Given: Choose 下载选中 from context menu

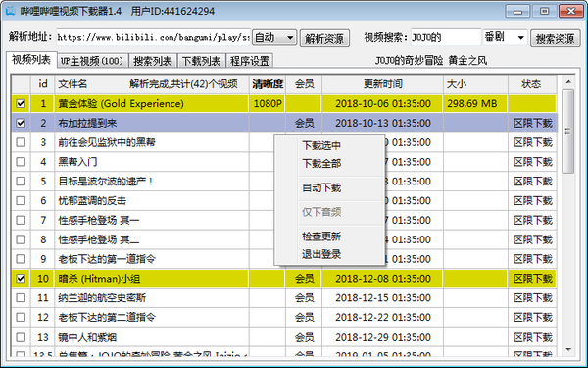Looking at the screenshot, I should tap(321, 145).
